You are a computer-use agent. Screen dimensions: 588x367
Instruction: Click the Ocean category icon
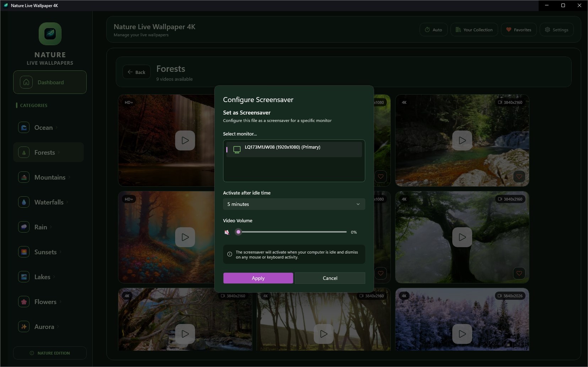point(24,128)
